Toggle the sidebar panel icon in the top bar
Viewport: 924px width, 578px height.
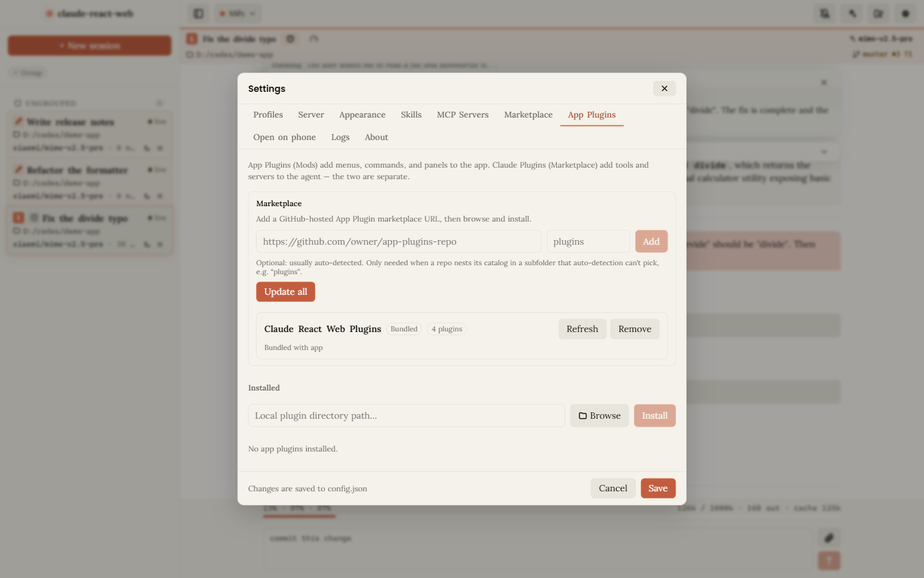[x=198, y=13]
